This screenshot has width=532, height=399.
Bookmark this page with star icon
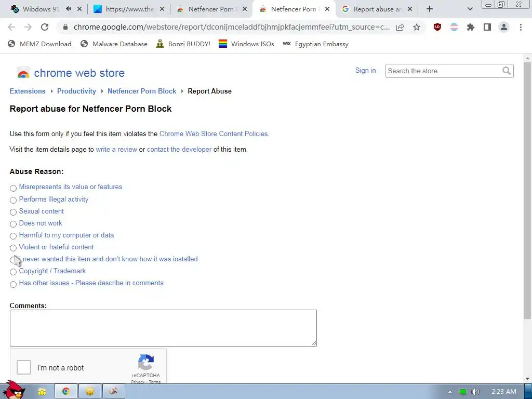[x=417, y=27]
